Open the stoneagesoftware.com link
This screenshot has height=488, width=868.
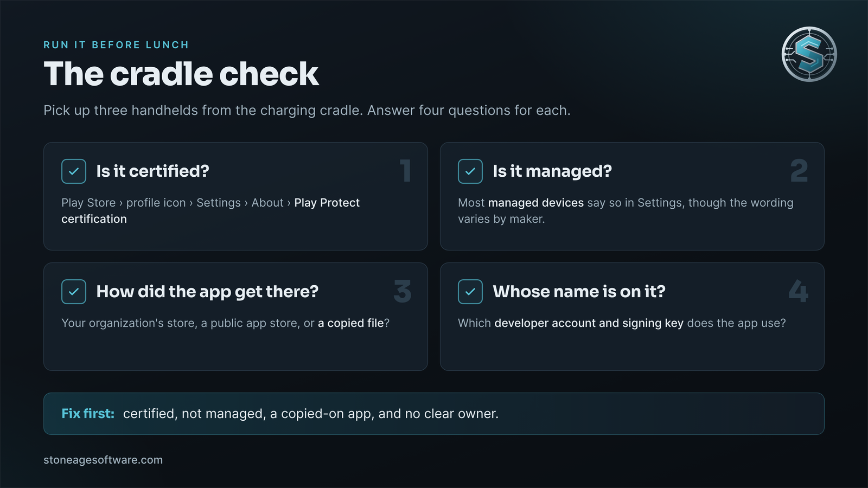tap(103, 460)
